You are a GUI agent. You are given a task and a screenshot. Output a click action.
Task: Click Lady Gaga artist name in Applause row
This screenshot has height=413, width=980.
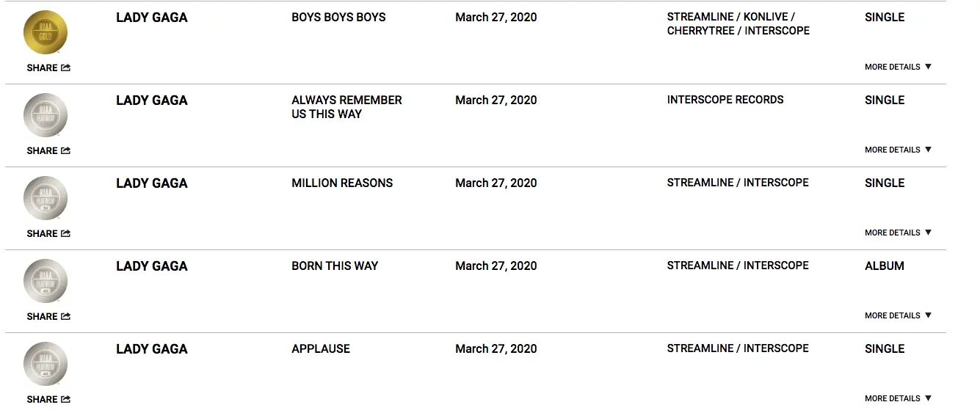pyautogui.click(x=152, y=349)
